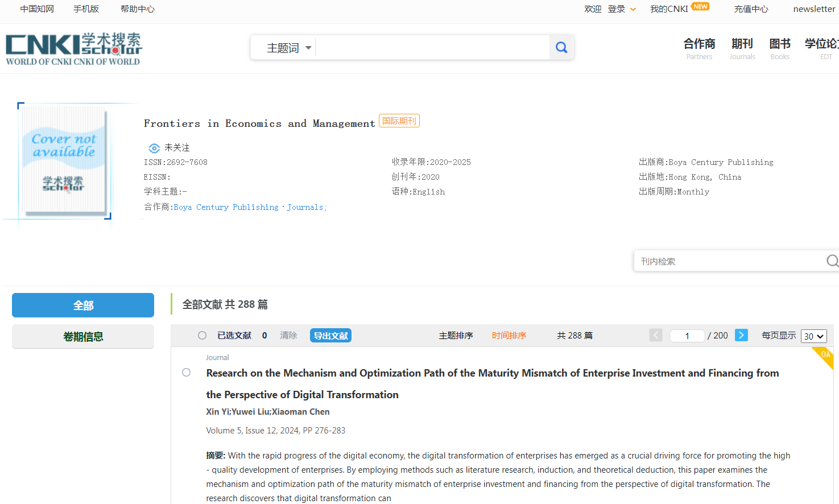Click the 导出文献 button
The image size is (839, 504).
point(330,336)
